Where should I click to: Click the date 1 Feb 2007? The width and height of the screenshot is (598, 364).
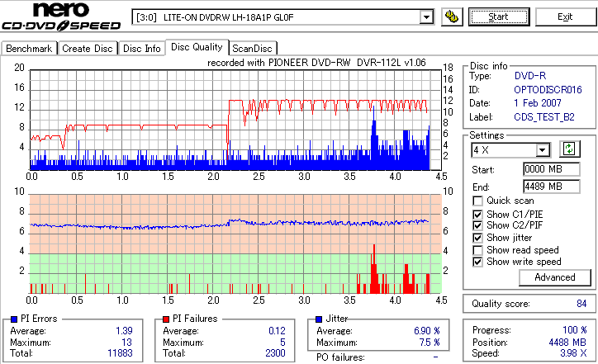click(x=538, y=103)
